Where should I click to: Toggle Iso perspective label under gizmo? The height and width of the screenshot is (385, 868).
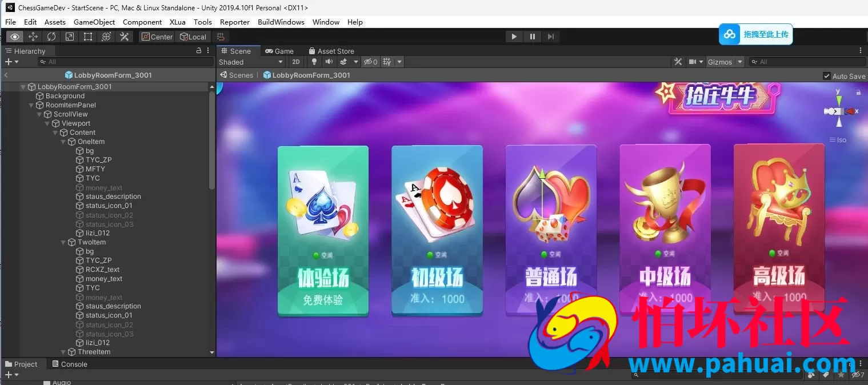[x=838, y=140]
